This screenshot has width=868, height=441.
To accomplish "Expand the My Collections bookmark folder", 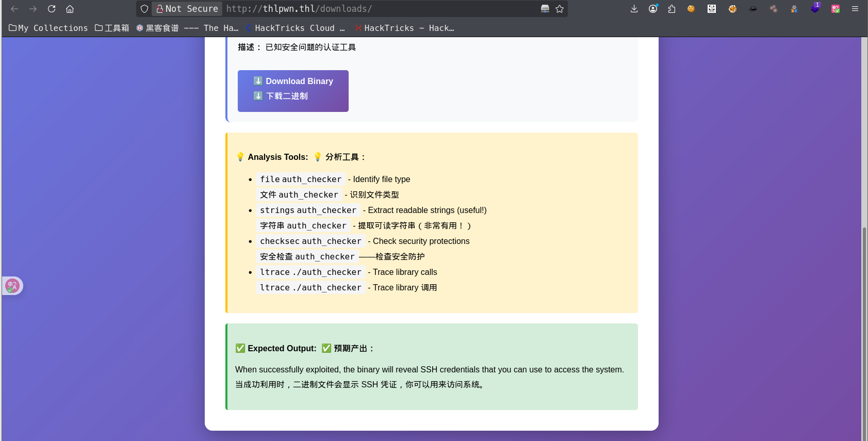I will (48, 28).
